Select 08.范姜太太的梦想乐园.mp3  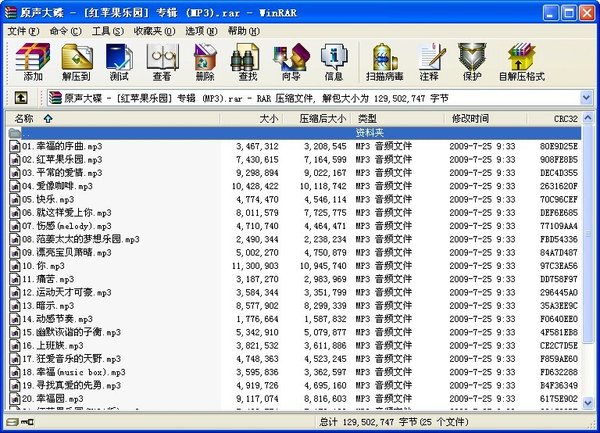(x=294, y=239)
